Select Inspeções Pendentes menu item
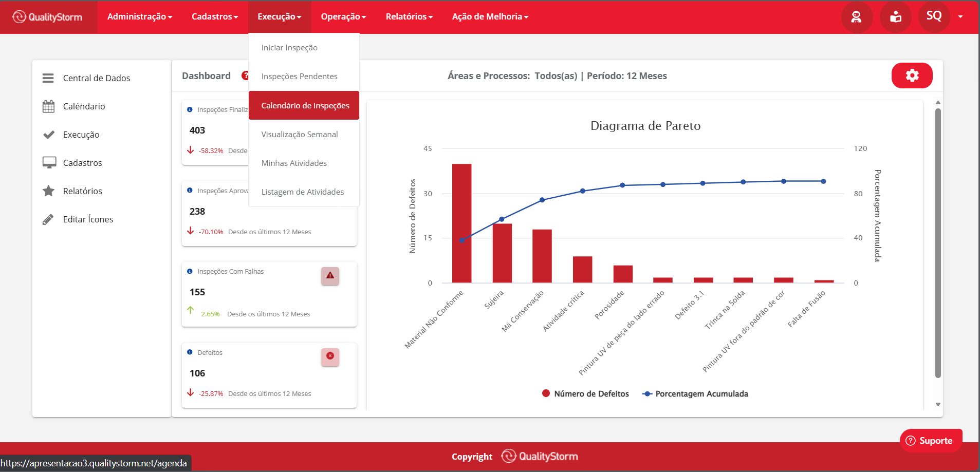The width and height of the screenshot is (980, 472). click(x=304, y=77)
